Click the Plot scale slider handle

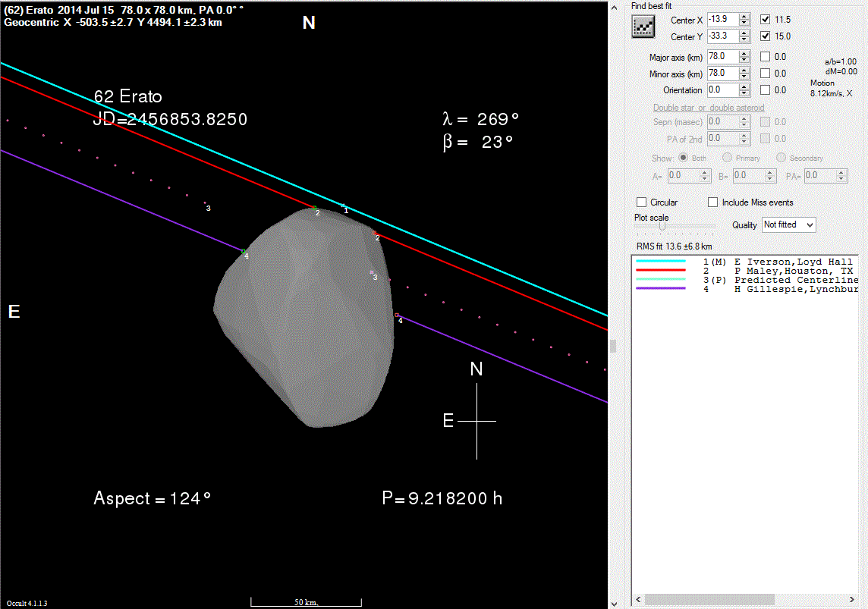pos(662,226)
